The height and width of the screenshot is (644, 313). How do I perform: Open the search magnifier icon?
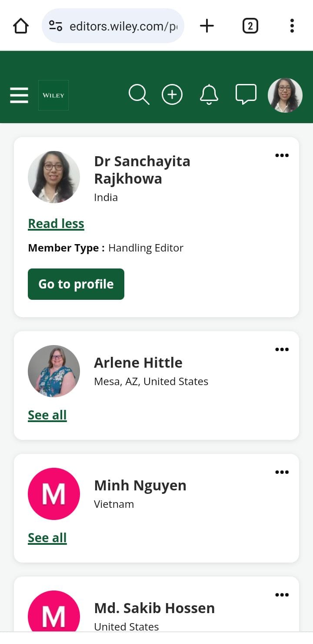(139, 95)
